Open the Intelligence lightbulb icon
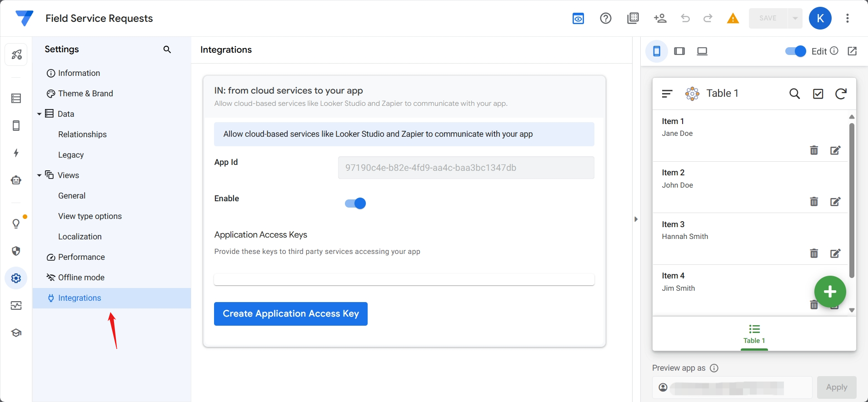This screenshot has width=868, height=402. coord(16,223)
